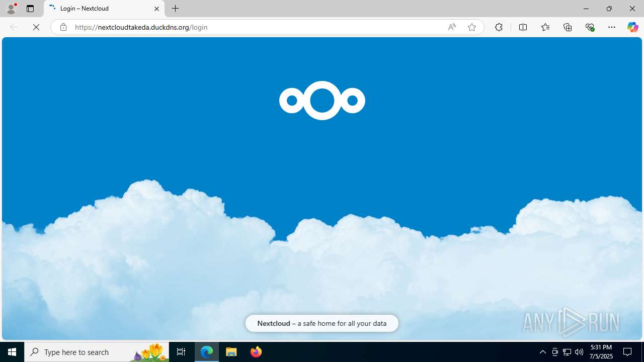Image resolution: width=644 pixels, height=362 pixels.
Task: Open Browser essentials
Action: point(590,27)
